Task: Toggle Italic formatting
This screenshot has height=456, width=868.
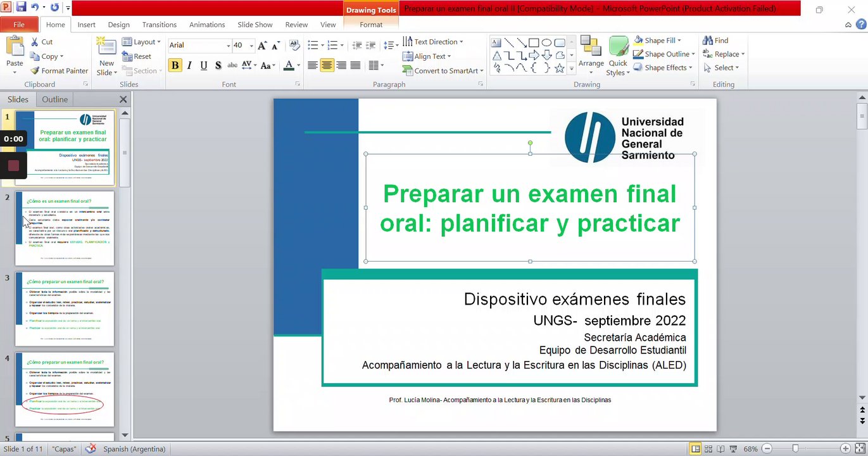Action: coord(189,65)
